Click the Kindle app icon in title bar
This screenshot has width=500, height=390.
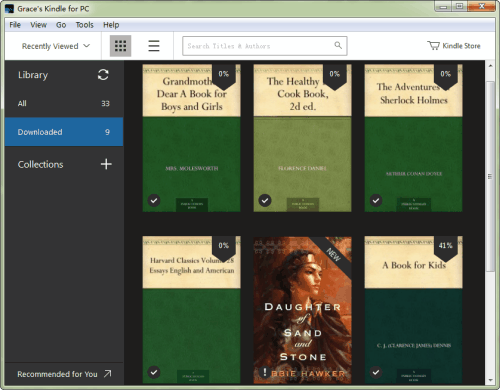point(9,9)
